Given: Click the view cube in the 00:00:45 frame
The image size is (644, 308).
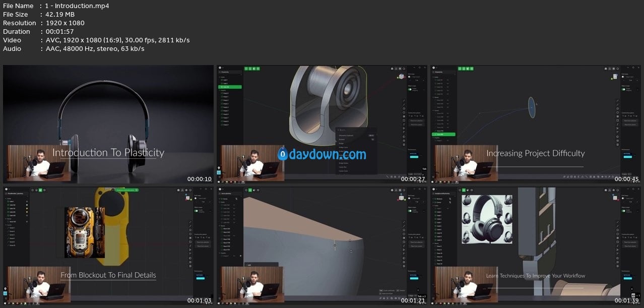Looking at the screenshot, I should click(615, 77).
